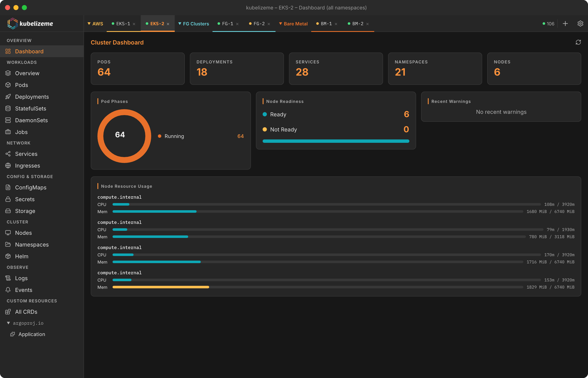Collapse the AWS cluster group
The width and height of the screenshot is (588, 378).
[95, 24]
